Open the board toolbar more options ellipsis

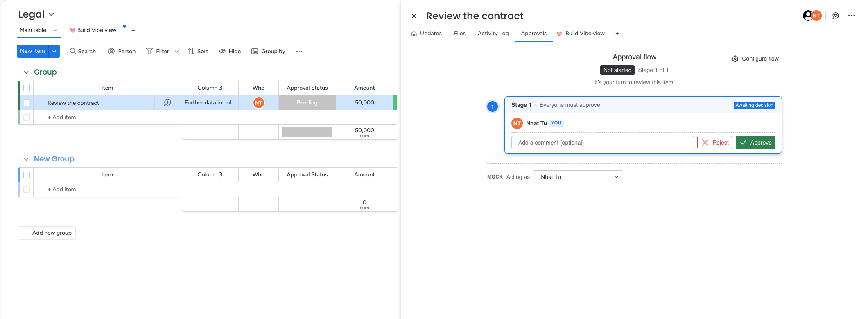[x=299, y=51]
